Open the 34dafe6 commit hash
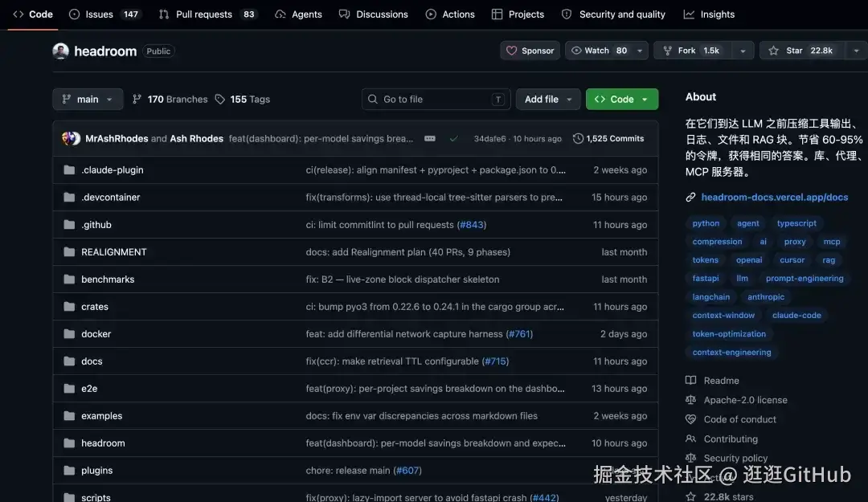Viewport: 868px width, 502px height. click(489, 138)
